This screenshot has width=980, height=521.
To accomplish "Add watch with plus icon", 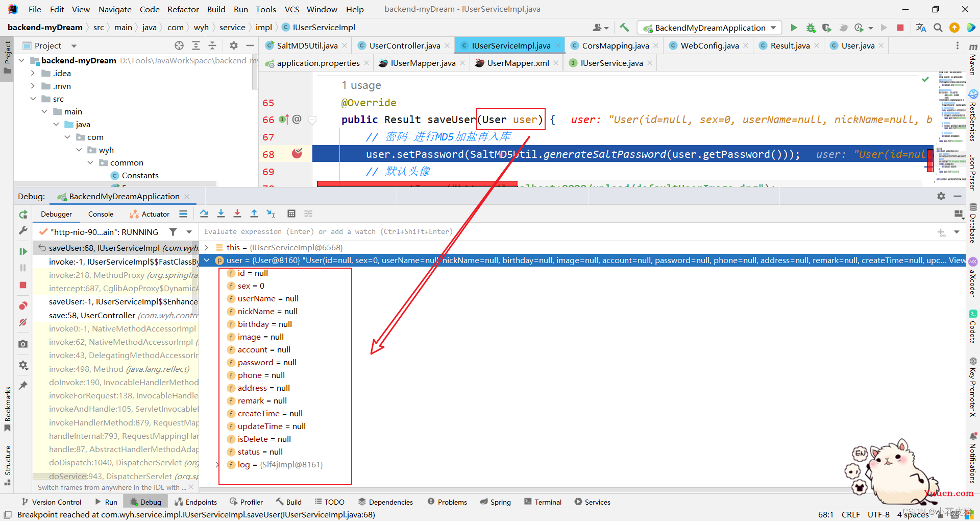I will coord(941,232).
